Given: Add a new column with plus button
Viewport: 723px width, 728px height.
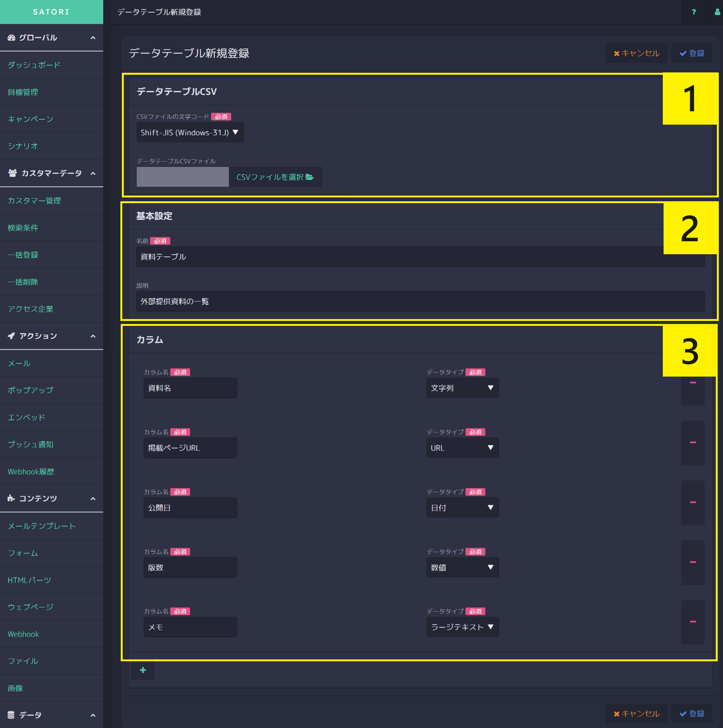Looking at the screenshot, I should click(143, 670).
